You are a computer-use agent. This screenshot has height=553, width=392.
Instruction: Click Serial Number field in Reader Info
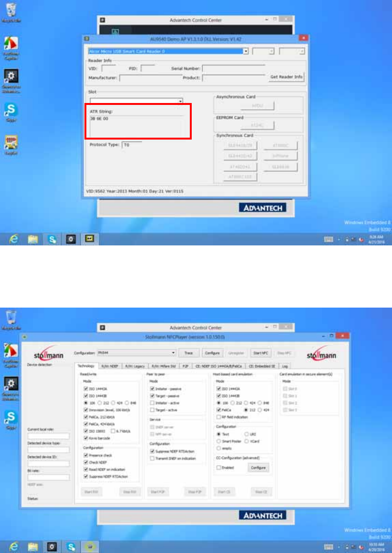233,68
